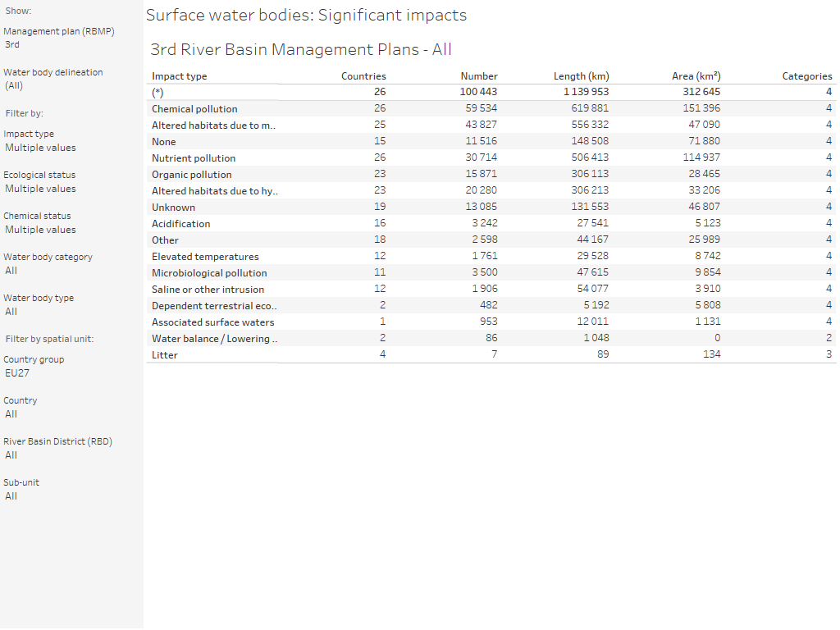Image resolution: width=840 pixels, height=630 pixels.
Task: Click Chemical pollution area 151 396
Action: (x=701, y=109)
